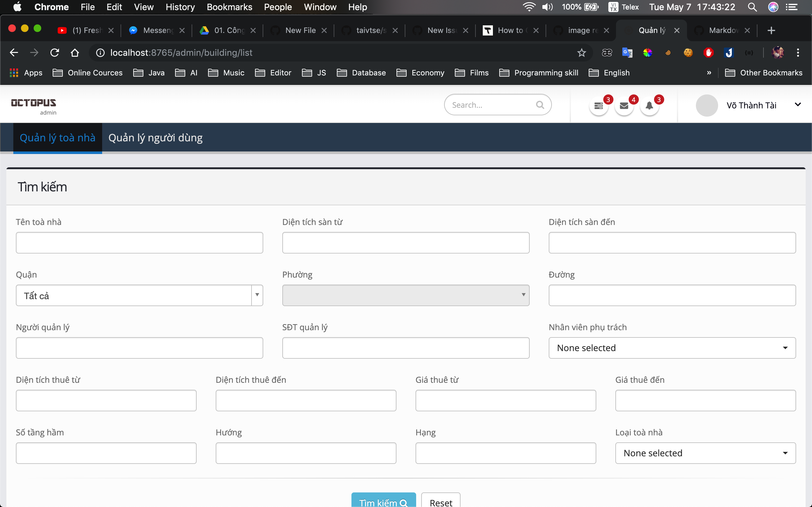The width and height of the screenshot is (812, 507).
Task: Reload the page with the refresh icon
Action: (x=55, y=53)
